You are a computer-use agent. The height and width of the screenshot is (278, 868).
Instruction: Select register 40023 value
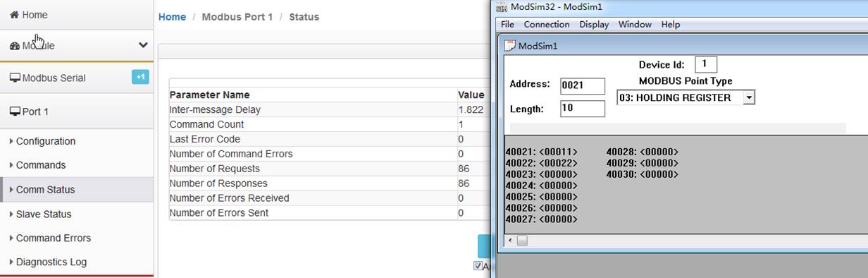pos(558,174)
